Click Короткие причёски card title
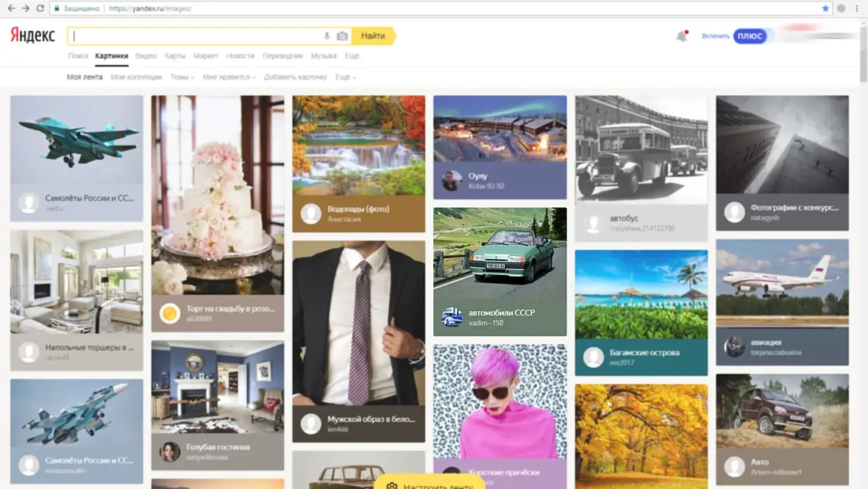 [x=504, y=472]
